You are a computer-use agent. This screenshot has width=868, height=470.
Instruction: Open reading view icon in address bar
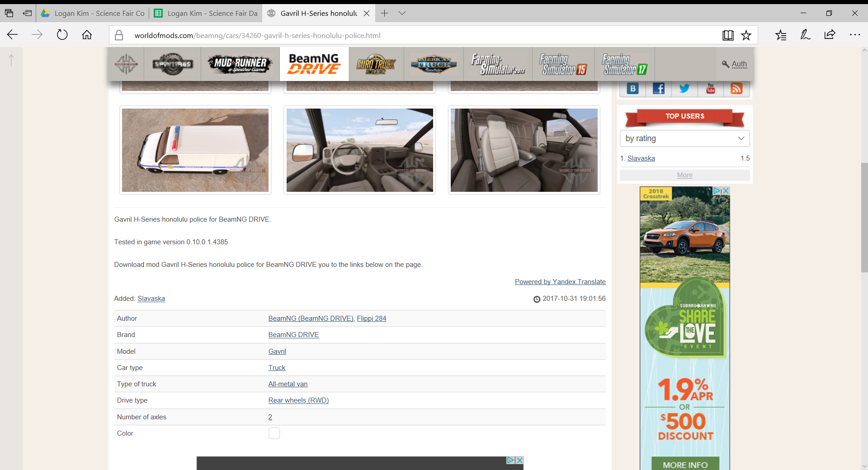point(728,35)
